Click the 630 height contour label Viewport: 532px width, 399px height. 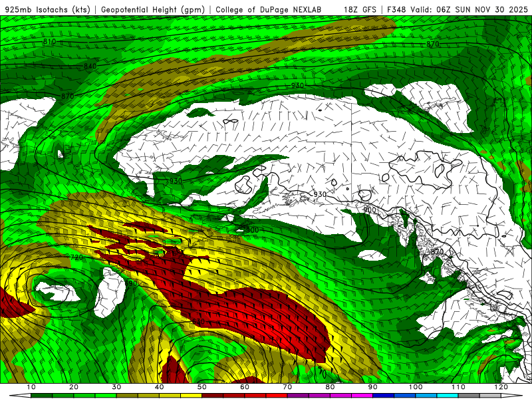click(198, 321)
